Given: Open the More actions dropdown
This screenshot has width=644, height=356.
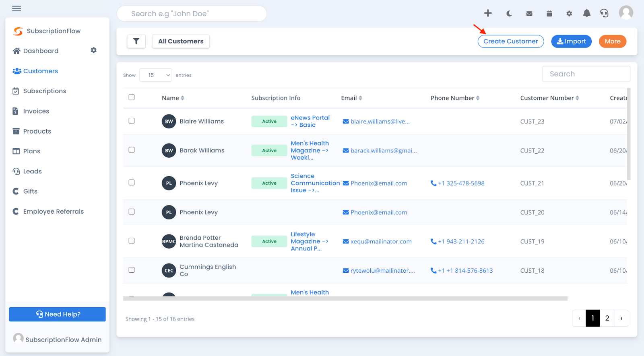Looking at the screenshot, I should [x=613, y=41].
